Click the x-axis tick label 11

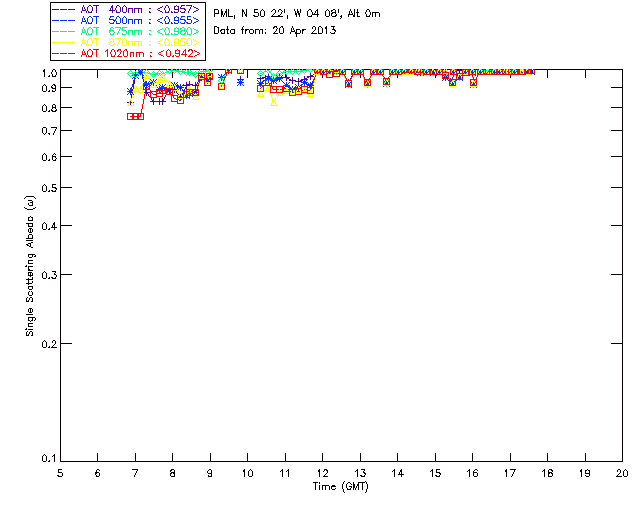[x=285, y=473]
